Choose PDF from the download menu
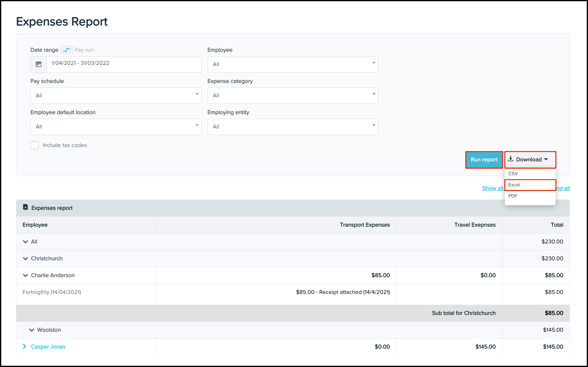 click(x=513, y=196)
